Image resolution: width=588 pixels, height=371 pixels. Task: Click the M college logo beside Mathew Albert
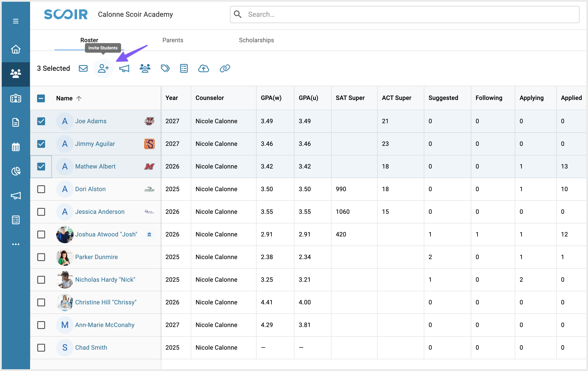tap(149, 167)
